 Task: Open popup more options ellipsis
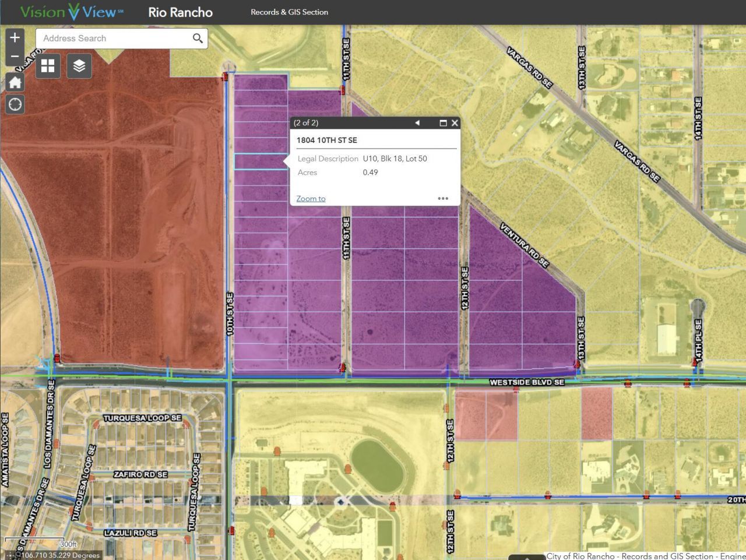click(x=443, y=199)
